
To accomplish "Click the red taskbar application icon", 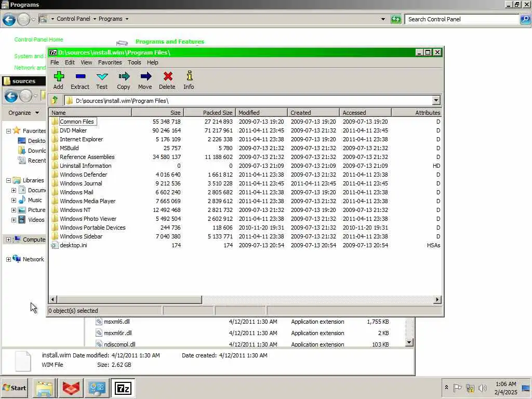I will pos(71,388).
